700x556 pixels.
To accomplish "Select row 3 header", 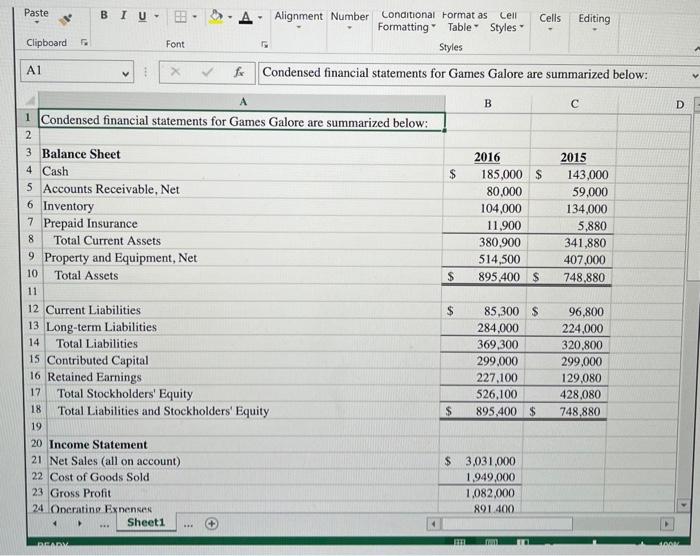I will pos(29,152).
